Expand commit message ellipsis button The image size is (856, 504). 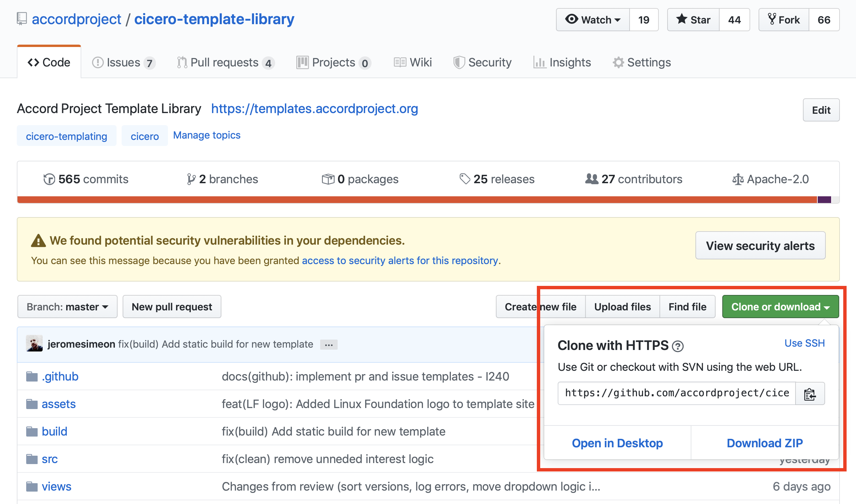click(329, 345)
